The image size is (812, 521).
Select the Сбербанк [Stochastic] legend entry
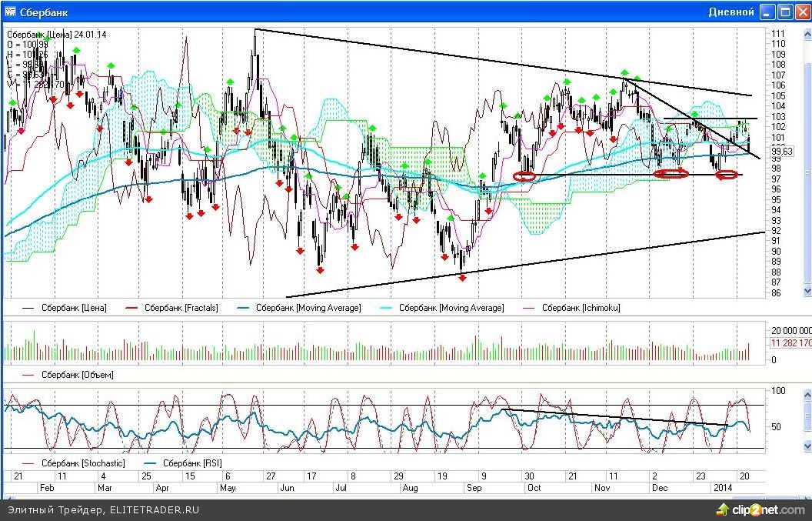point(74,463)
